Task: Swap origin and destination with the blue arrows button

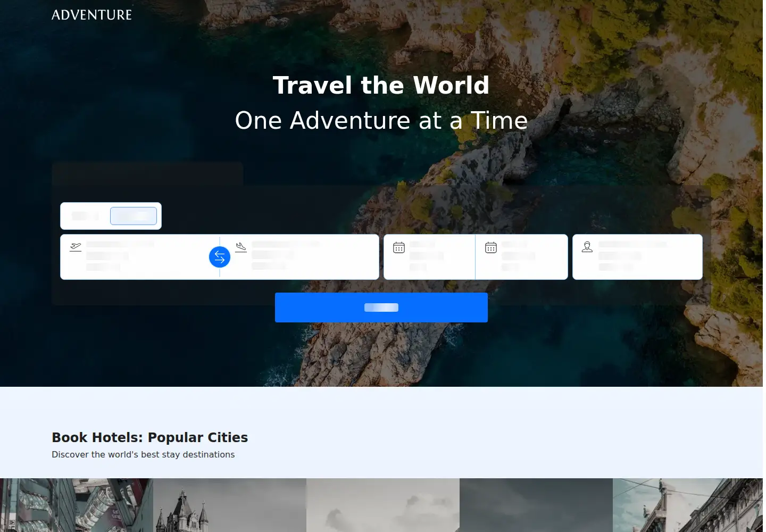Action: tap(220, 257)
